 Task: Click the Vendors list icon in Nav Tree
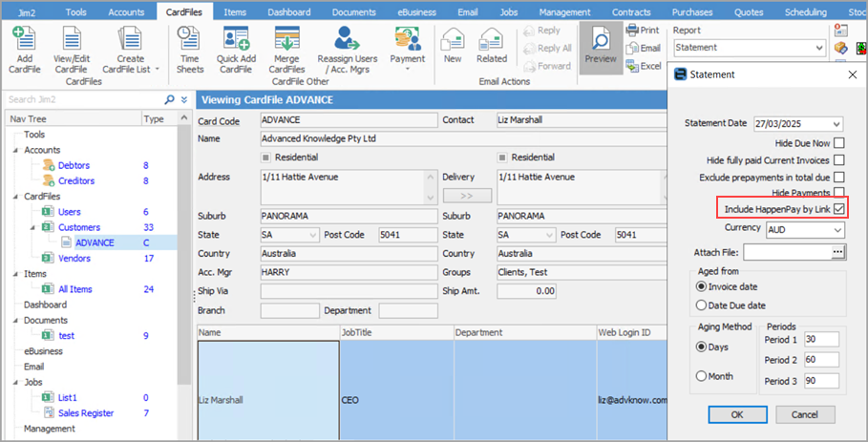pyautogui.click(x=49, y=259)
